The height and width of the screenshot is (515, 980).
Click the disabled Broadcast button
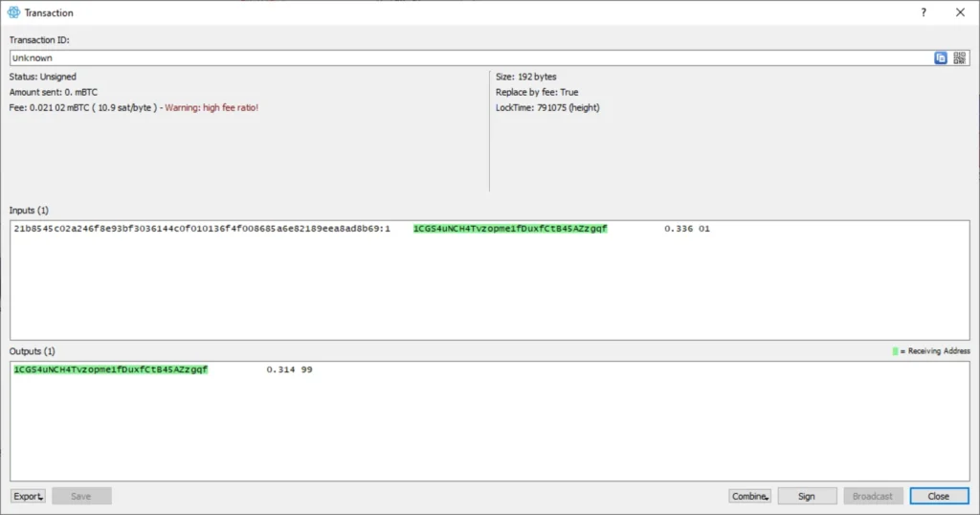pos(873,496)
